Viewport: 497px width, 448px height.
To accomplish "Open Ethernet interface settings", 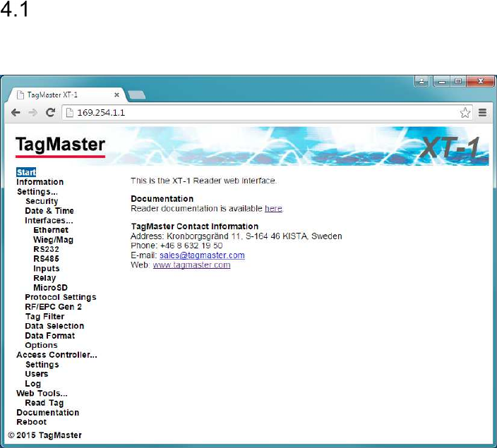I will click(51, 230).
